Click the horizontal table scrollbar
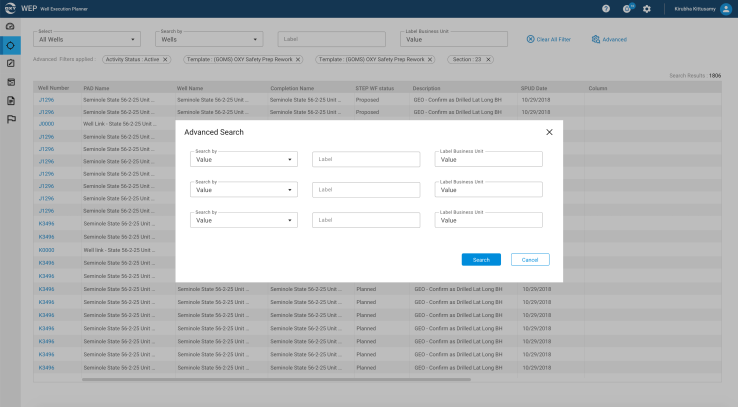 [276, 379]
